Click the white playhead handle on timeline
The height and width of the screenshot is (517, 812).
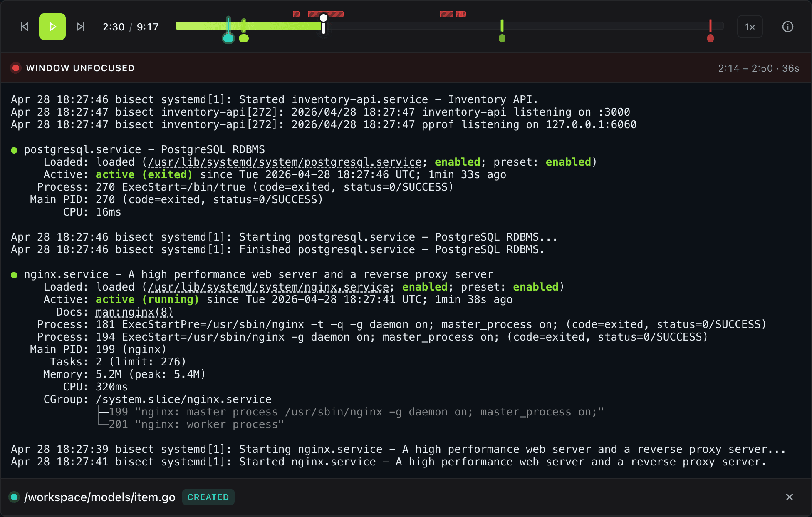point(324,18)
